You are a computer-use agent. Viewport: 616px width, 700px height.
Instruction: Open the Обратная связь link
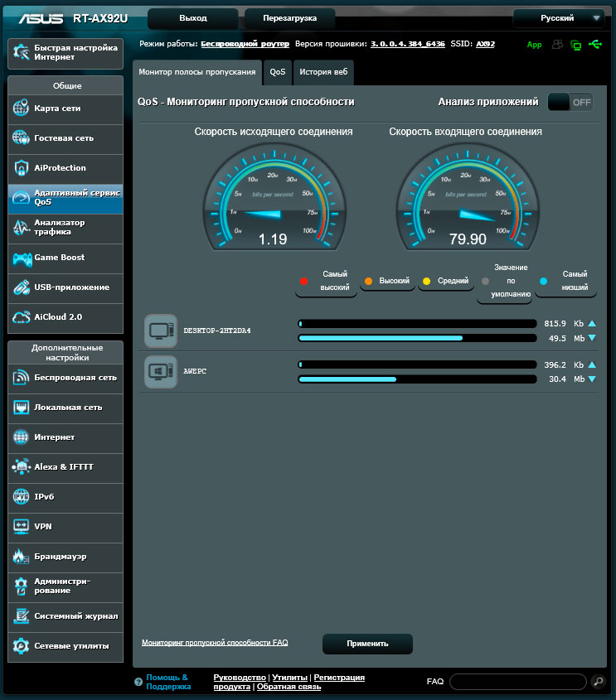(289, 687)
